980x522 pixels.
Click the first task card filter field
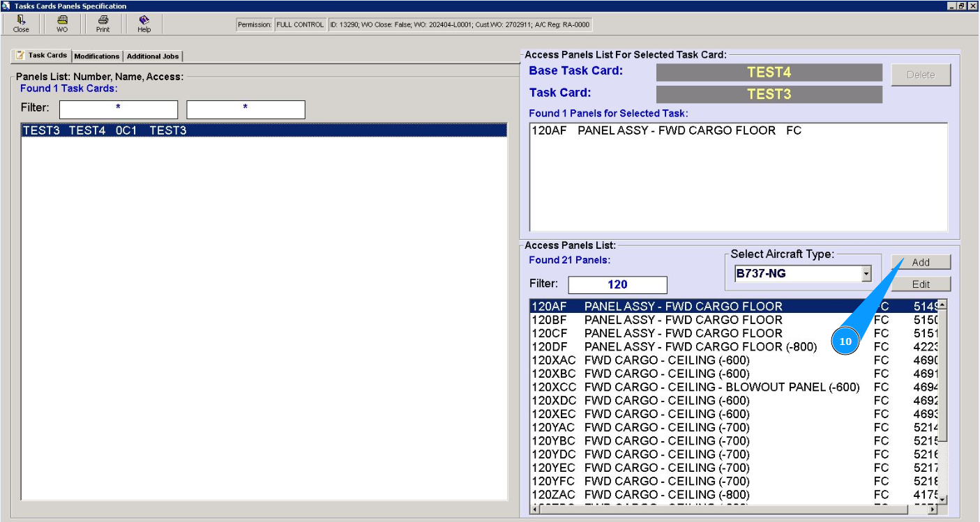click(119, 109)
